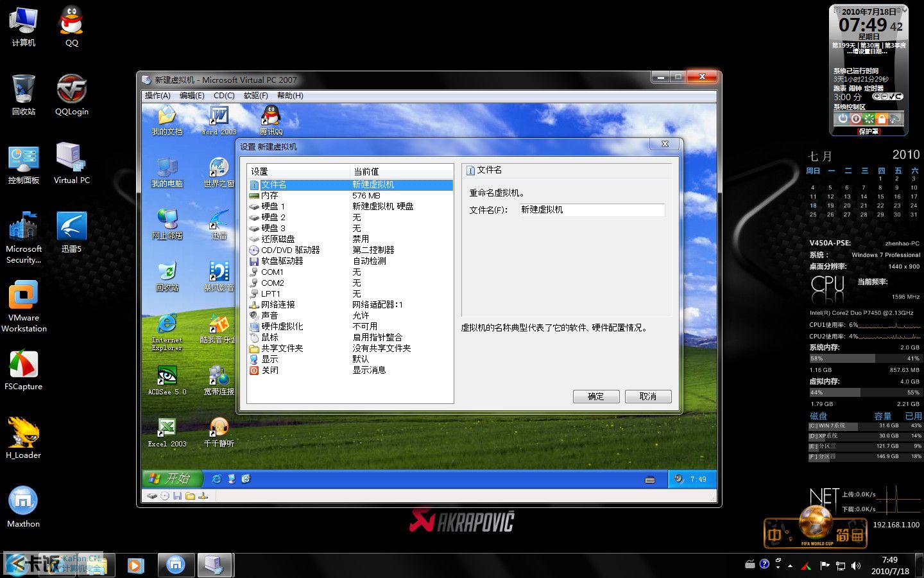Click the plus button of gadget timer
This screenshot has width=924, height=578.
point(877,96)
